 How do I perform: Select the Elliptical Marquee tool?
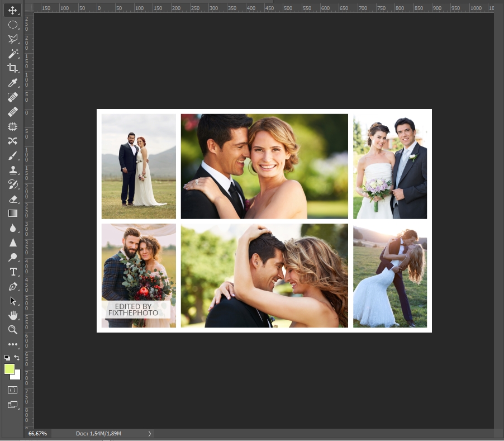click(12, 25)
